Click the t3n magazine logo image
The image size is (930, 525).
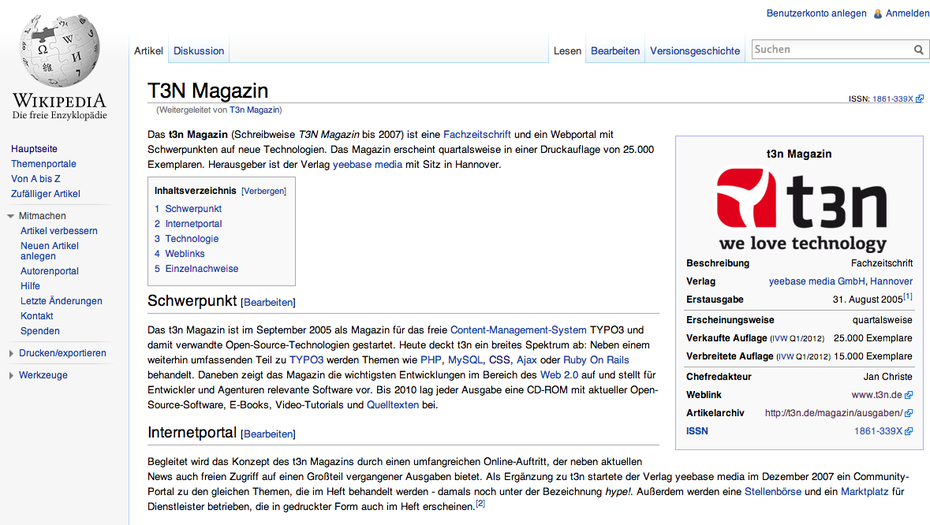801,209
